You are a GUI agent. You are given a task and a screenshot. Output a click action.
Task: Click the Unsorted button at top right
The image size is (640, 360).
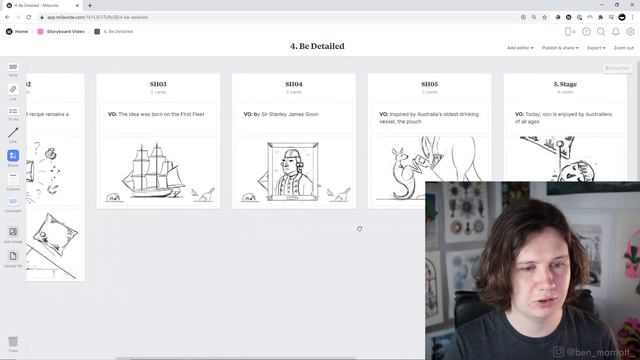point(617,68)
